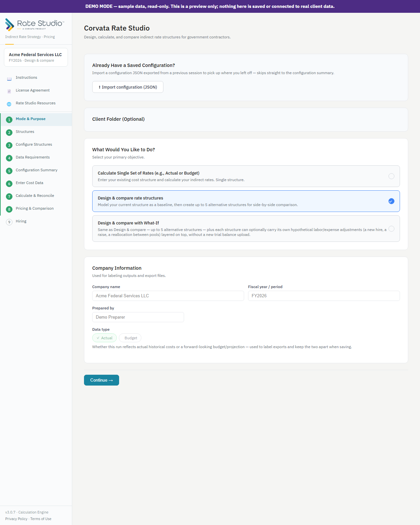Select Design & compare with What-If radio

point(391,229)
